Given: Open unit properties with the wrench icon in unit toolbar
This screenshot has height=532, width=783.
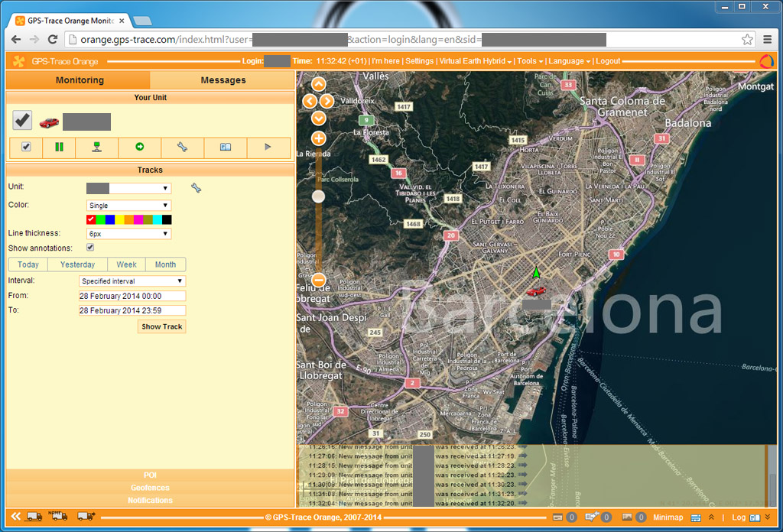Looking at the screenshot, I should point(182,147).
